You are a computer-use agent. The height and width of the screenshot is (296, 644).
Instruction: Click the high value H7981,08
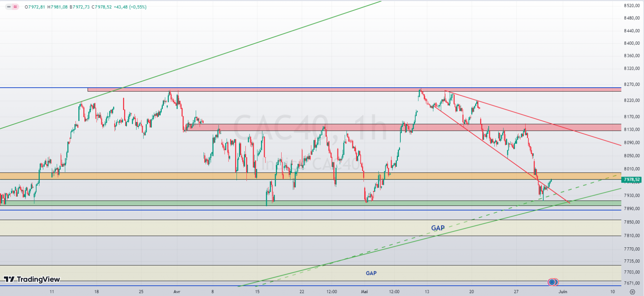(58, 7)
